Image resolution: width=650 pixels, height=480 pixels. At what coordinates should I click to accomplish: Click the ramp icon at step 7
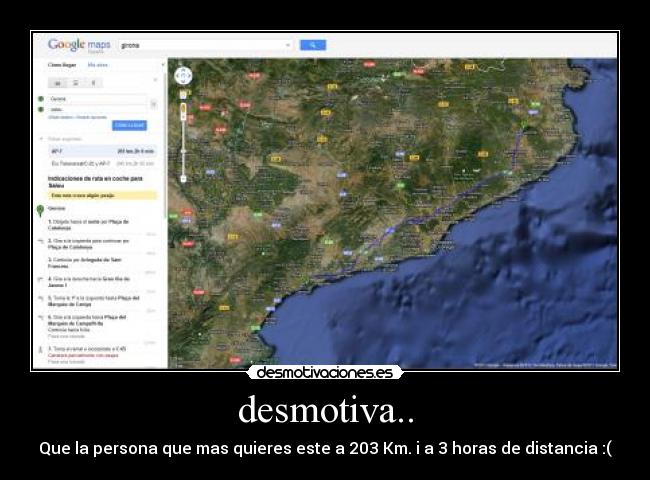(41, 350)
